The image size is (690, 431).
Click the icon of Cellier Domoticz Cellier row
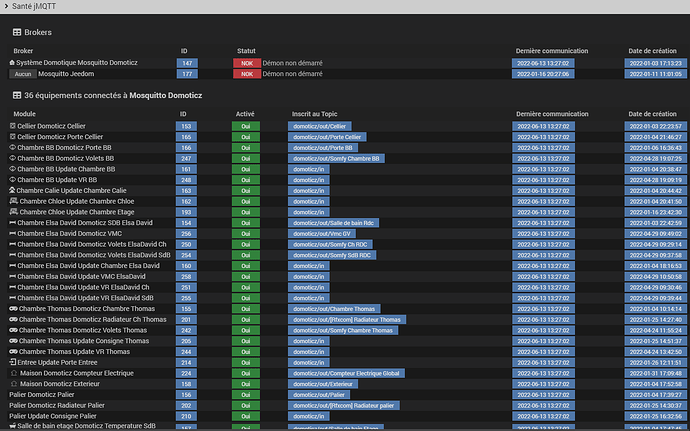pos(12,126)
